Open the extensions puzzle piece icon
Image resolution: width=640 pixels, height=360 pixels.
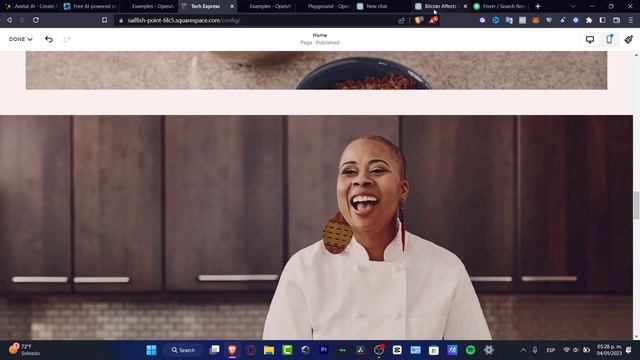(x=589, y=20)
